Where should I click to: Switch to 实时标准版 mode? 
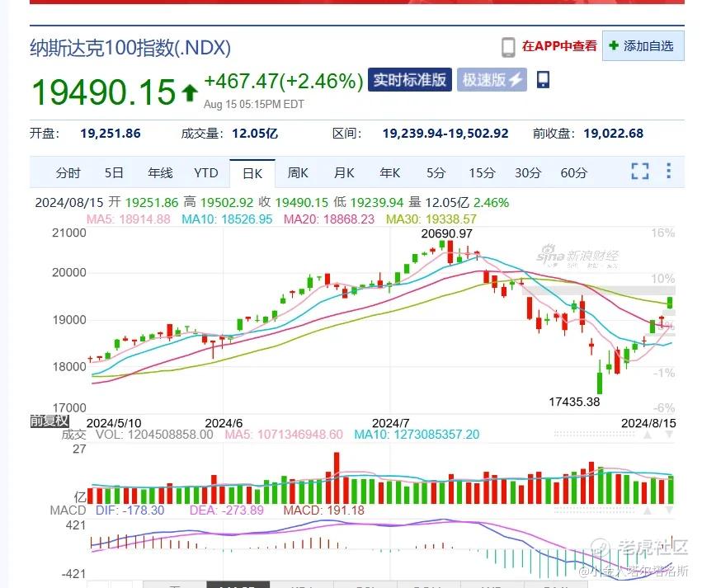(410, 80)
